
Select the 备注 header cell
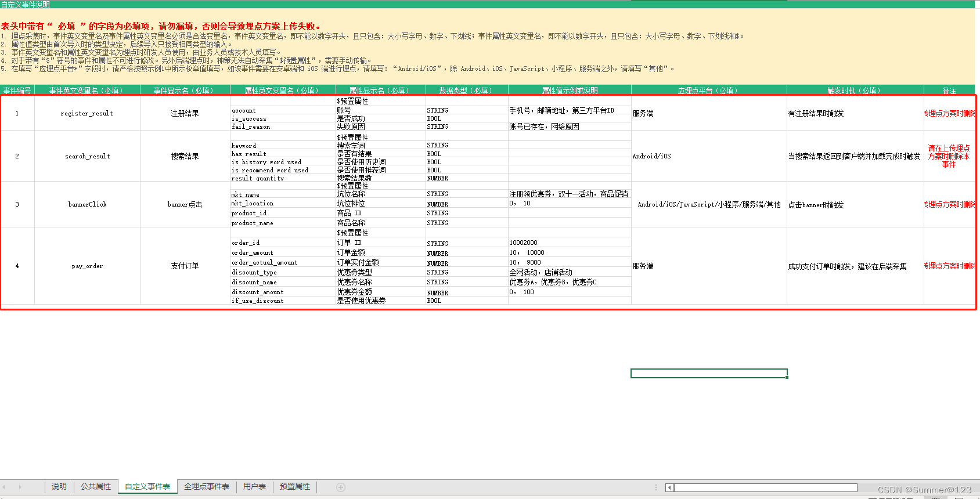(x=949, y=90)
